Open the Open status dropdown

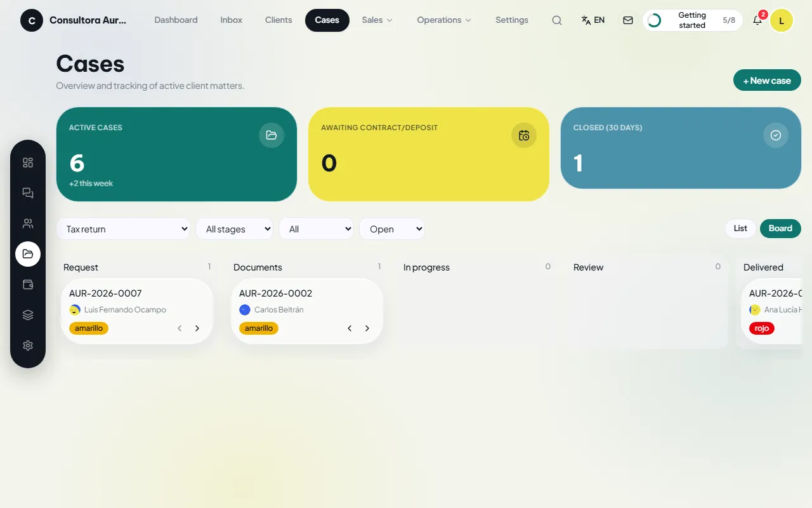(x=392, y=229)
